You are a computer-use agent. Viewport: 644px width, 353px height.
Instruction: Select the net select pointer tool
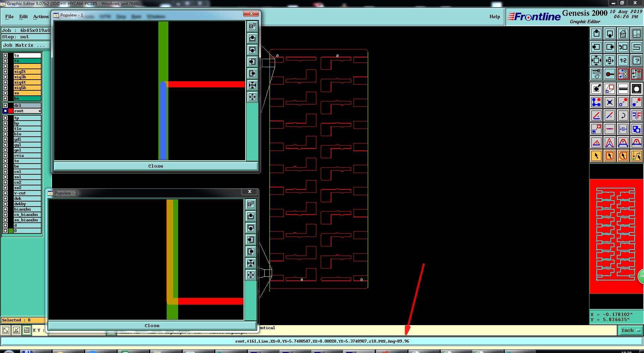pos(637,156)
